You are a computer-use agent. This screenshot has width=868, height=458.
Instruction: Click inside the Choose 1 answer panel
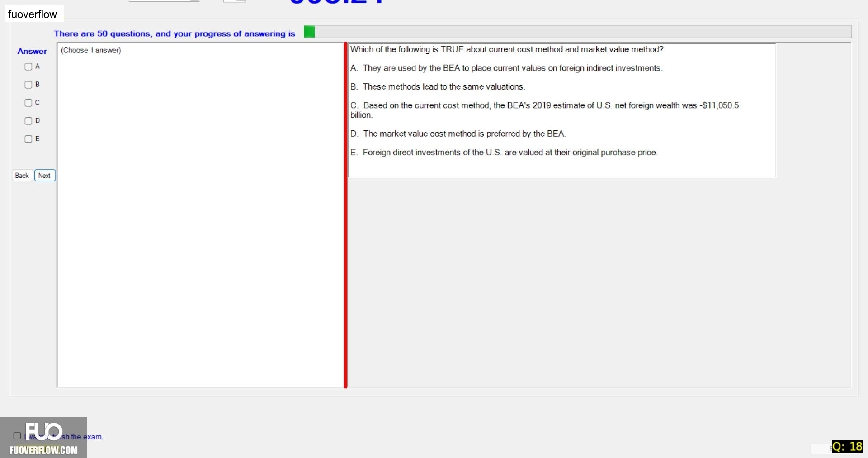pos(200,215)
